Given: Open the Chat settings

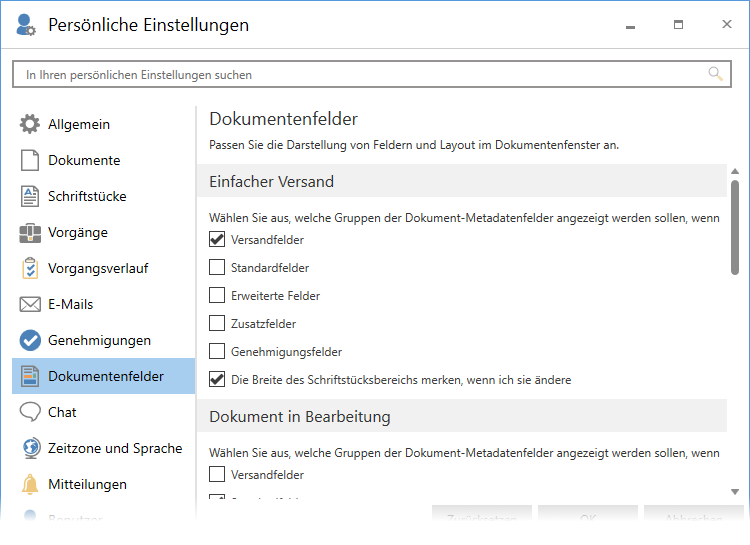Looking at the screenshot, I should 103,412.
